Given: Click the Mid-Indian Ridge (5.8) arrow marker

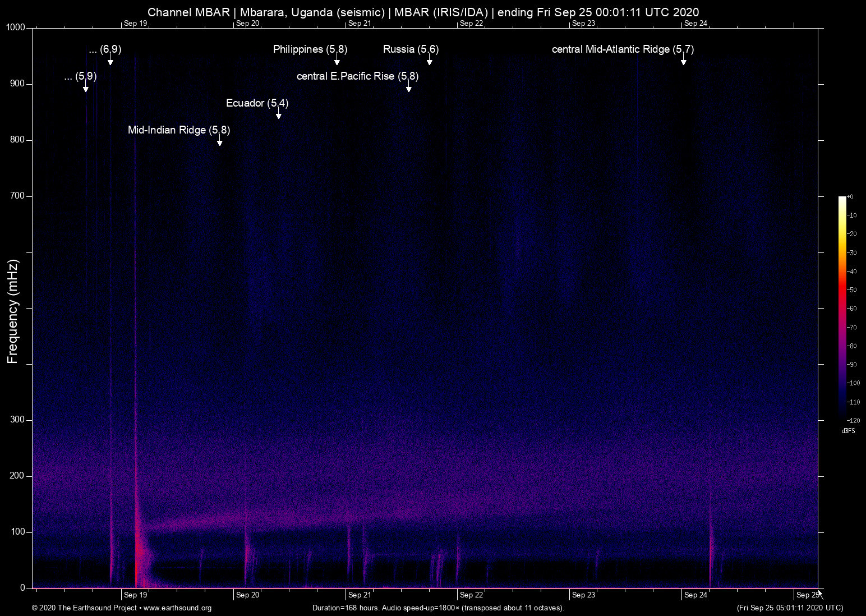Looking at the screenshot, I should pos(220,142).
